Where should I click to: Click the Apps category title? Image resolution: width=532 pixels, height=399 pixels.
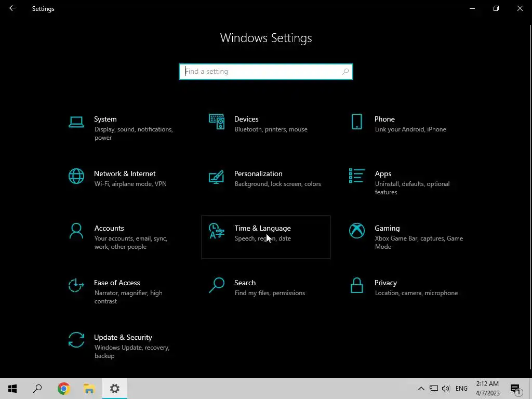(383, 174)
